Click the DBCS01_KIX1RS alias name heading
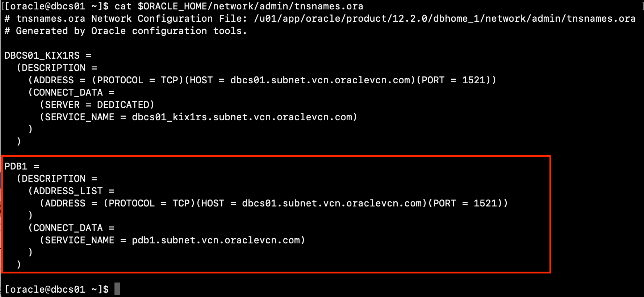Screen dimensions: 644x297 click(42, 55)
